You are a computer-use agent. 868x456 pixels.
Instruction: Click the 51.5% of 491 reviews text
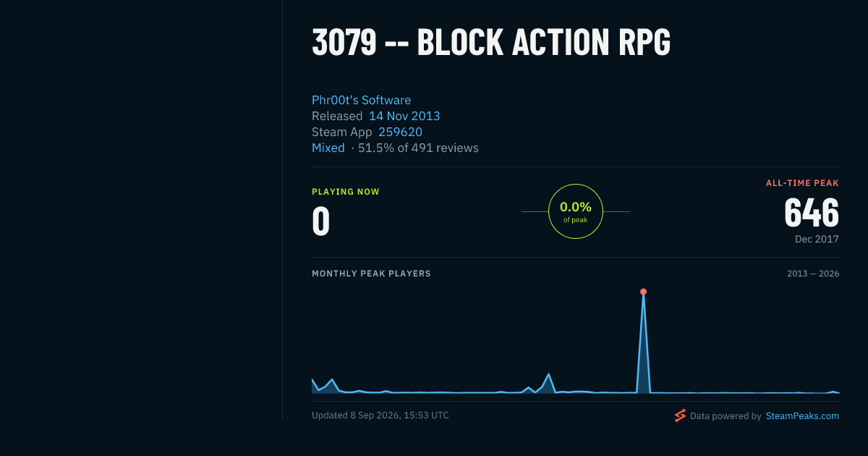[414, 148]
